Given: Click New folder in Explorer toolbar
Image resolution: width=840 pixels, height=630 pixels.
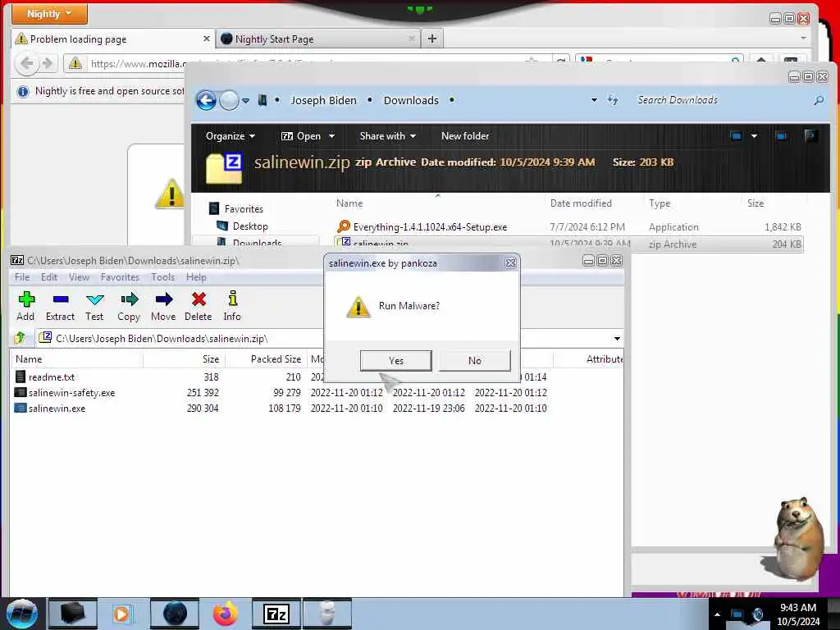Looking at the screenshot, I should coord(465,136).
